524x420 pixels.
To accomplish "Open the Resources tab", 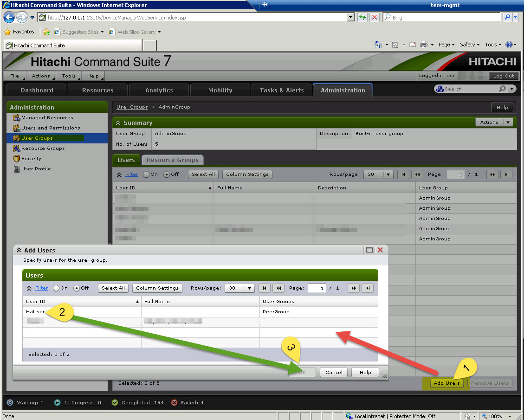I will 97,90.
